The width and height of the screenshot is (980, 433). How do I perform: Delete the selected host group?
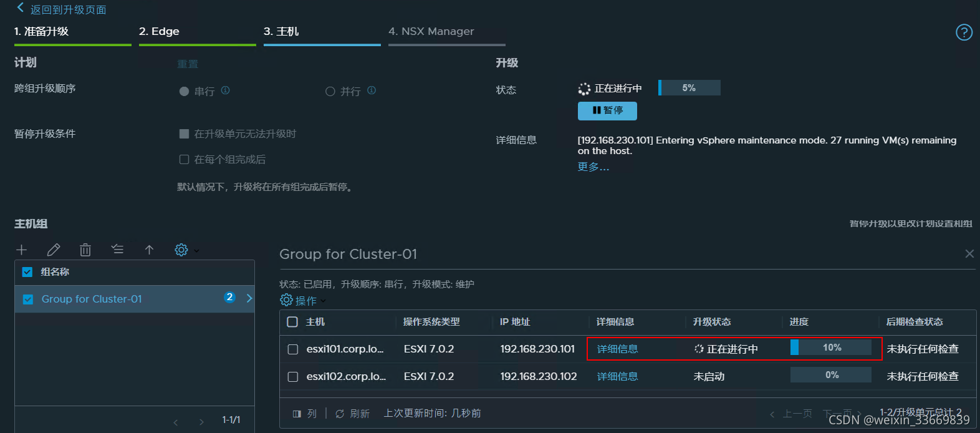(85, 250)
